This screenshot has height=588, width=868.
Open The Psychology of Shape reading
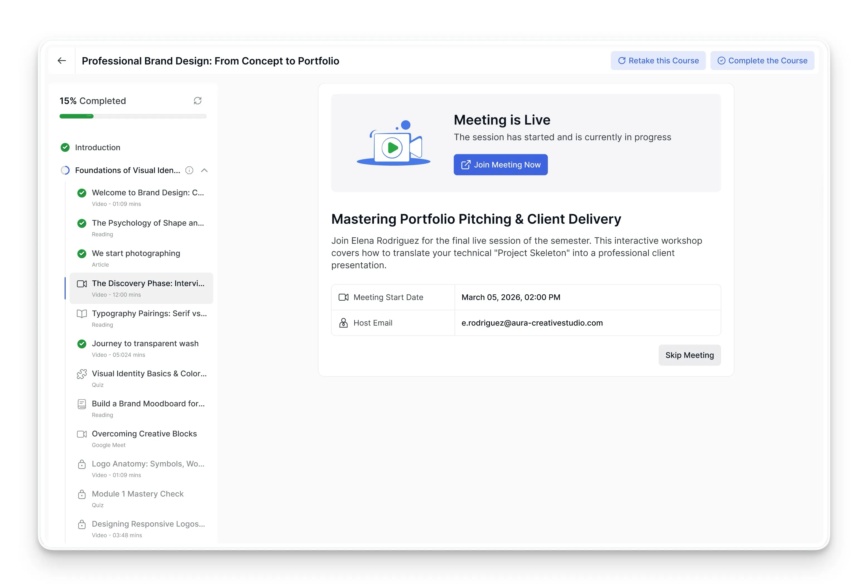tap(141, 228)
